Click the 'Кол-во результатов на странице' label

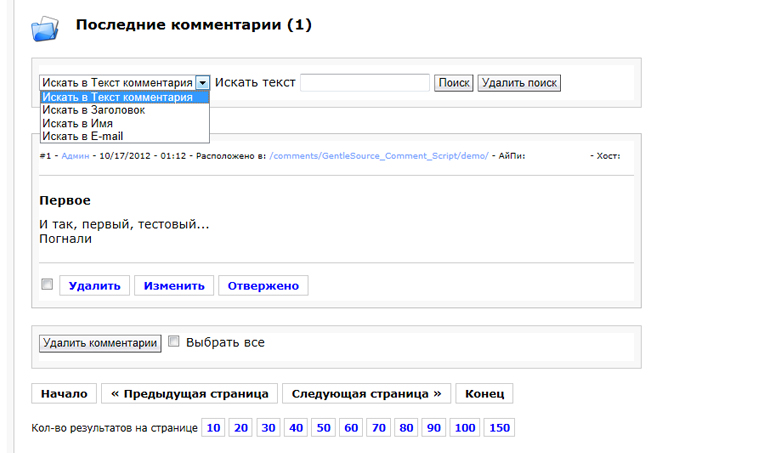pyautogui.click(x=114, y=428)
